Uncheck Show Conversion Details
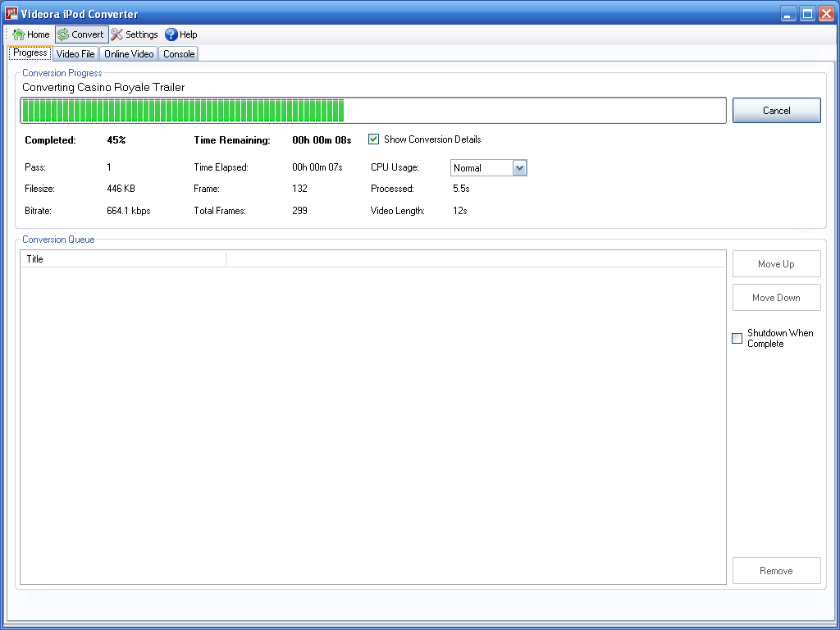Screen dimensions: 840x630 tap(374, 139)
